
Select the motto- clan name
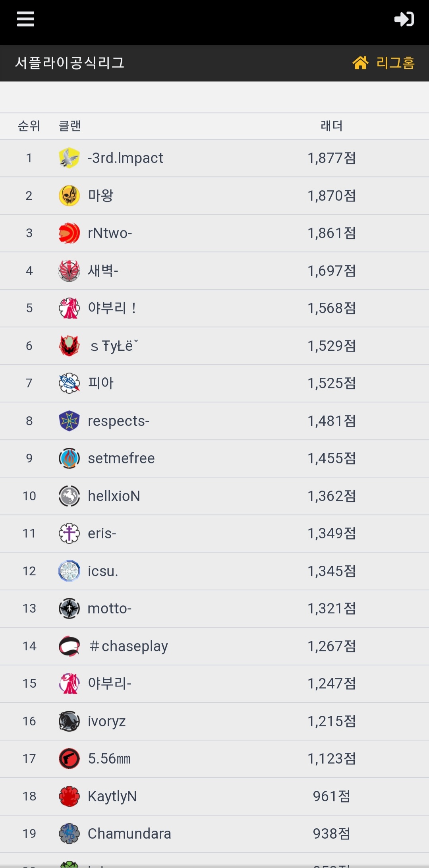(x=109, y=609)
